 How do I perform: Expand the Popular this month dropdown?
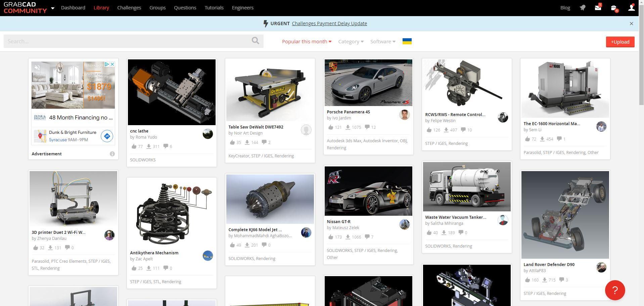tap(307, 41)
